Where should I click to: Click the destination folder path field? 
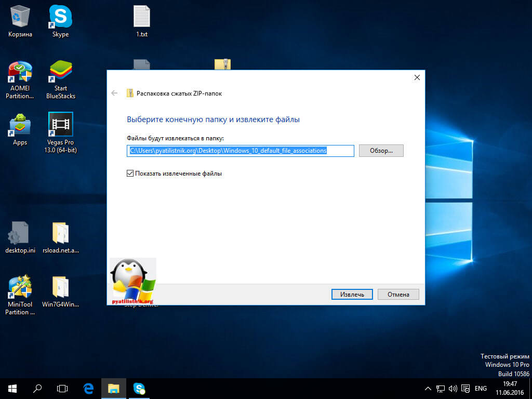click(240, 151)
